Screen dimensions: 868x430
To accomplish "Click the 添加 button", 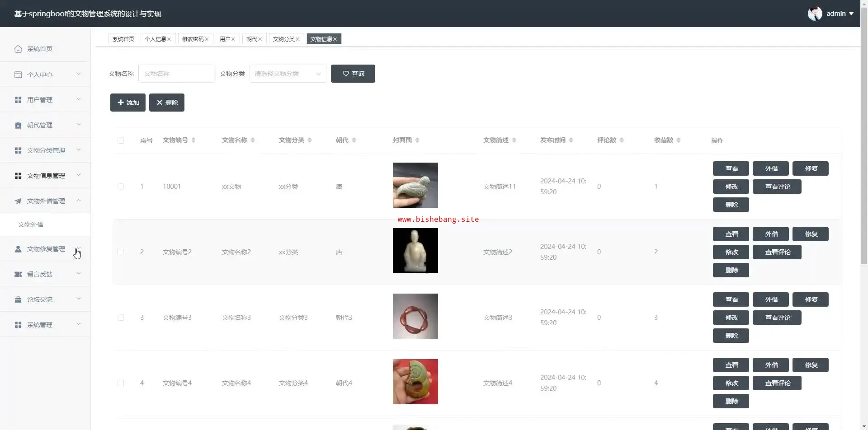I will [128, 103].
